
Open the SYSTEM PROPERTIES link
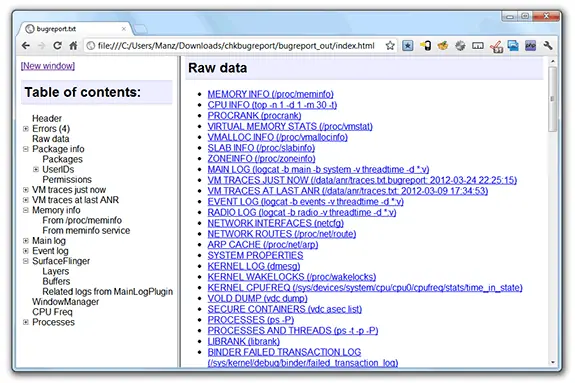[x=255, y=255]
